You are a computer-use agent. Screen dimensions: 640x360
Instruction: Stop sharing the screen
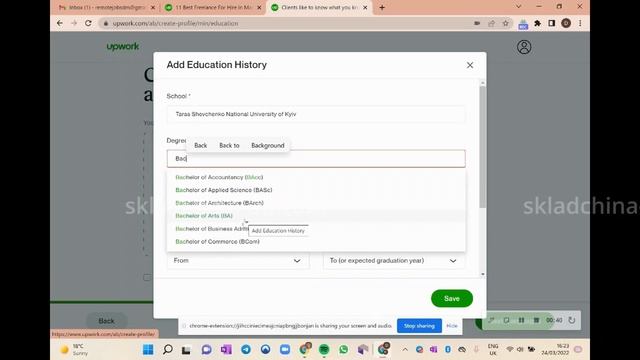click(419, 326)
